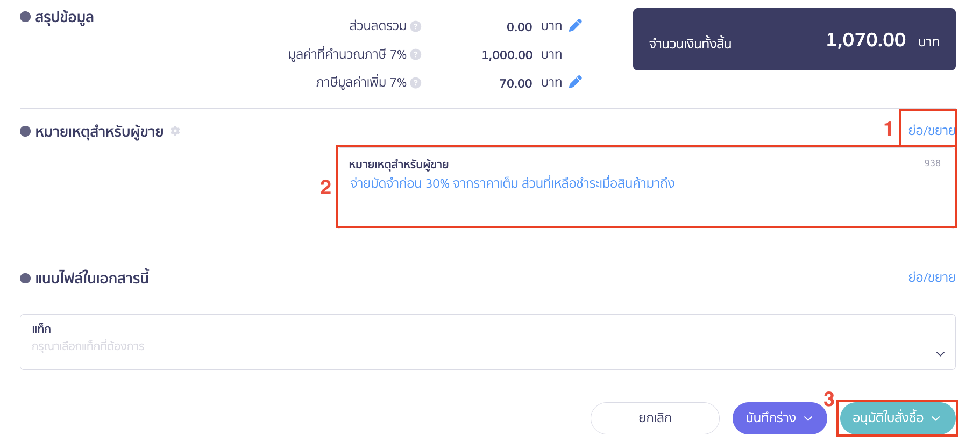Screen dimensions: 980x442
Task: Show help tooltip for มูลค่าที่คำนวณภาษี 7%
Action: [x=415, y=54]
